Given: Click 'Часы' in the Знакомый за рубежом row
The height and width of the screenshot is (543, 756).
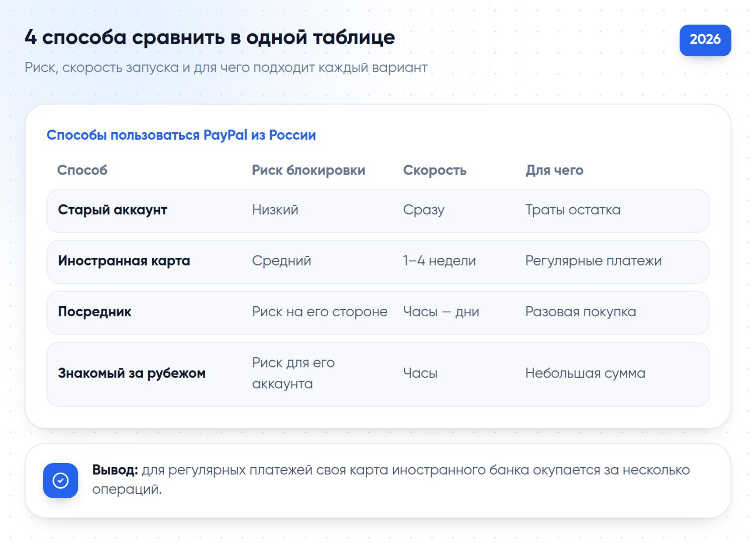Looking at the screenshot, I should [x=420, y=374].
